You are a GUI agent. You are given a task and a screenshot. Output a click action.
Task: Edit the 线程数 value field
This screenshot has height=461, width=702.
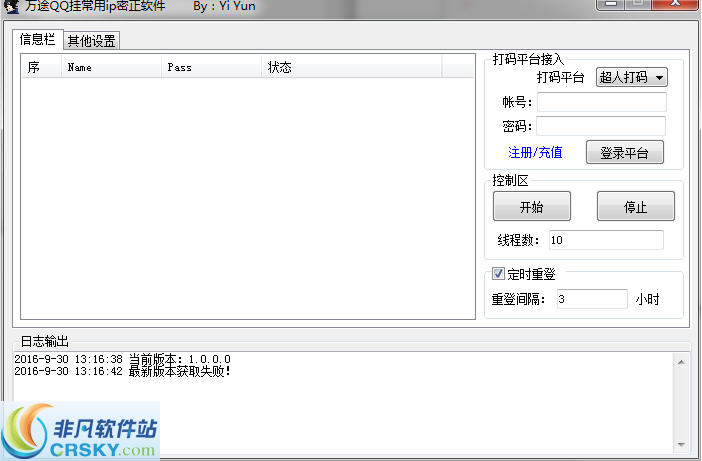[606, 240]
